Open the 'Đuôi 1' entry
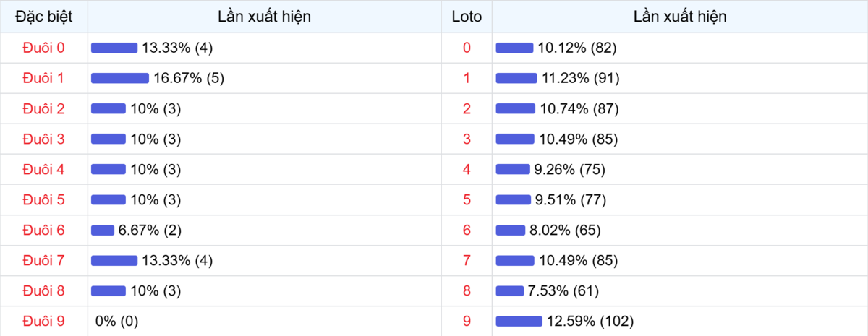Viewport: 868px width, 336px height. (43, 78)
